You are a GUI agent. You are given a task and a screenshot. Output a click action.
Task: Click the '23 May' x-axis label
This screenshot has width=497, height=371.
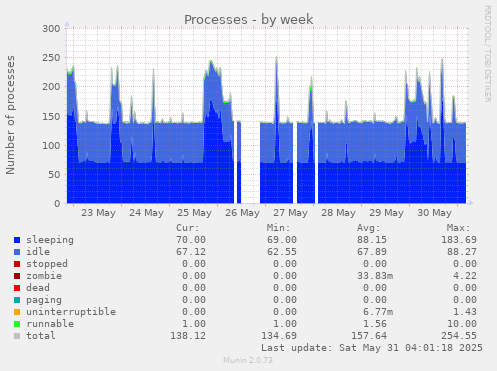[98, 213]
